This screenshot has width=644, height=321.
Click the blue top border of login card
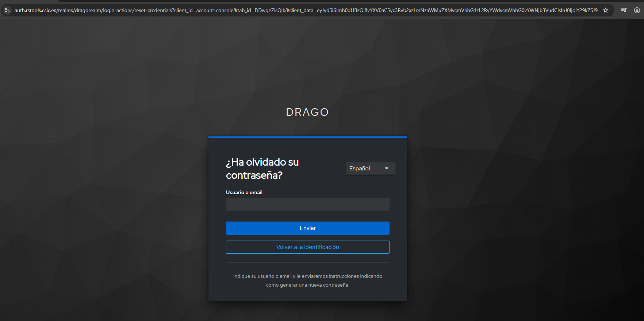click(x=307, y=137)
